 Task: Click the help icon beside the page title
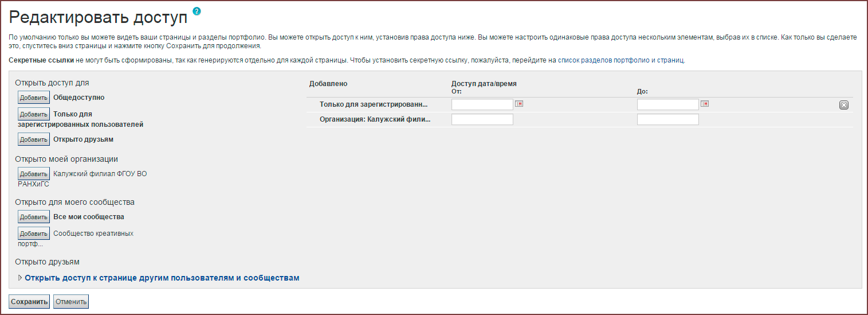coord(197,11)
